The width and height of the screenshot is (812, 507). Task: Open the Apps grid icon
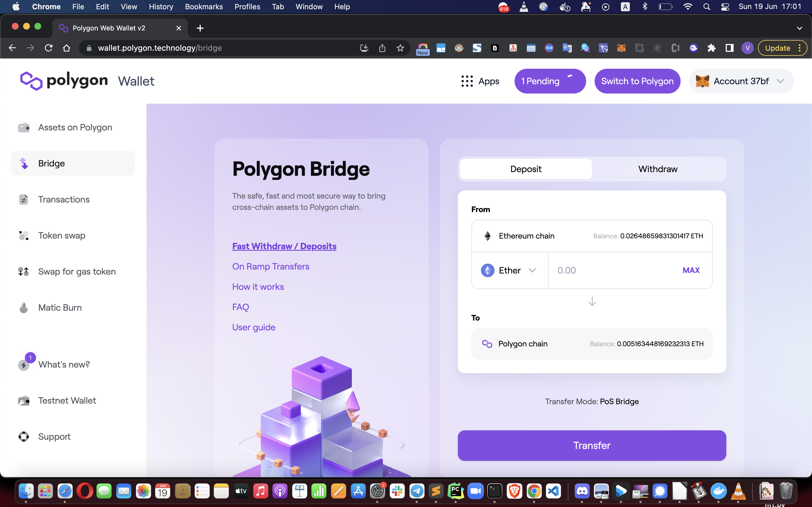coord(467,81)
